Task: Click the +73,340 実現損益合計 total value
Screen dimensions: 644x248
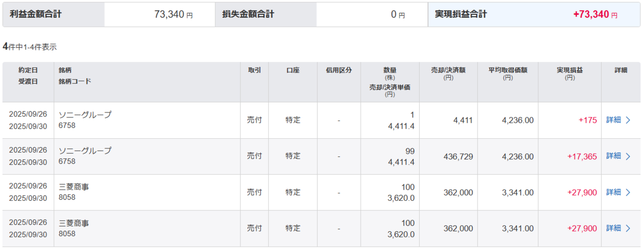Action: [595, 14]
